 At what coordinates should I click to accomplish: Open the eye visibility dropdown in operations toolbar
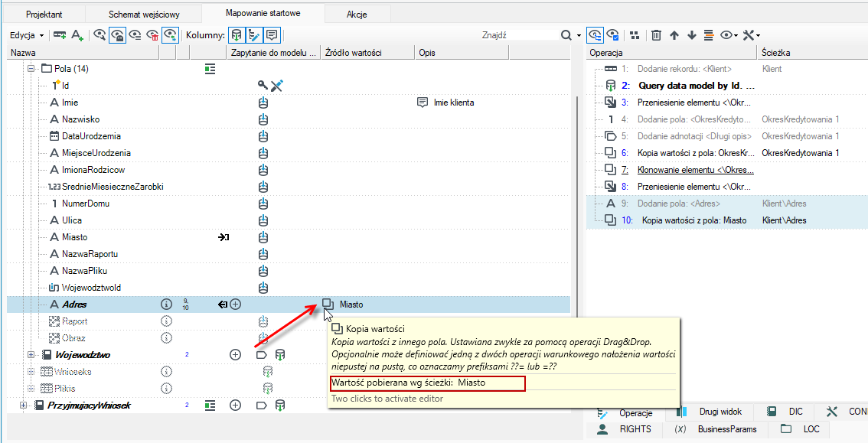point(729,35)
